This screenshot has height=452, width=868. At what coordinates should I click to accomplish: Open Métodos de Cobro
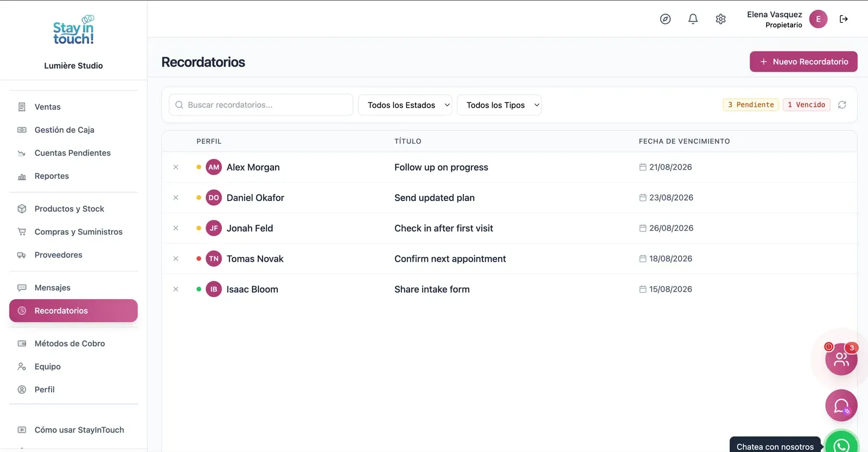pos(73,344)
